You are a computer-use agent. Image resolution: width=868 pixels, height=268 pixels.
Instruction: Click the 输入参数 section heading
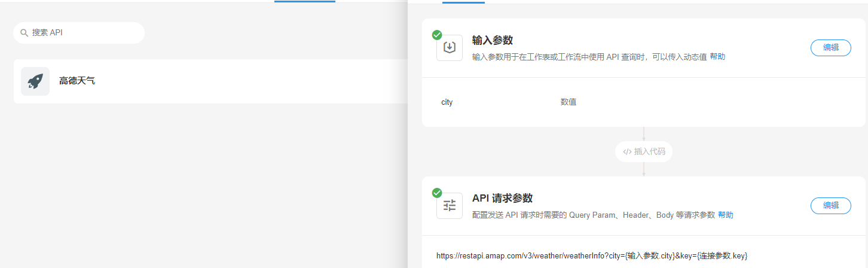(493, 40)
